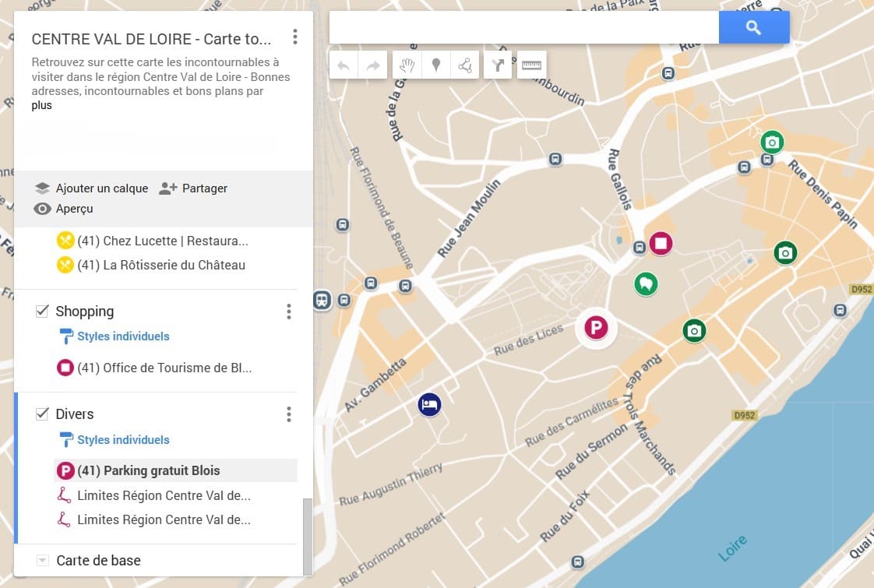Click the Divers layer title
The height and width of the screenshot is (588, 874).
[x=75, y=414]
